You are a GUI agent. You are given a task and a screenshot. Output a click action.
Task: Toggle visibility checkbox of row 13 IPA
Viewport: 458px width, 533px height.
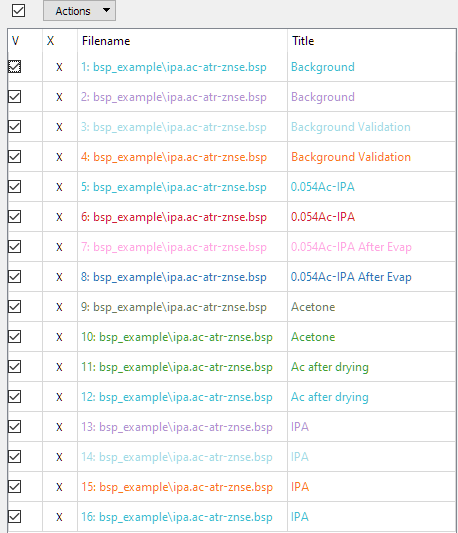coord(15,427)
